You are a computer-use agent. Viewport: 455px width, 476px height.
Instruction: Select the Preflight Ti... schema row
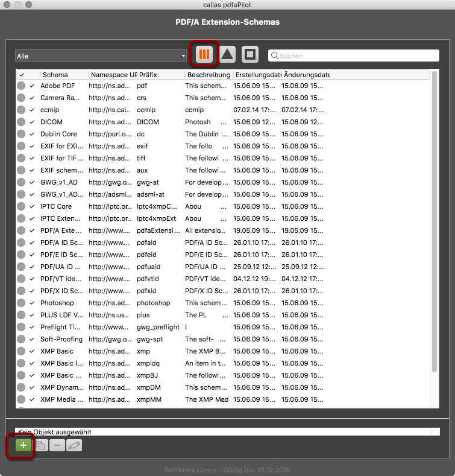(x=222, y=327)
